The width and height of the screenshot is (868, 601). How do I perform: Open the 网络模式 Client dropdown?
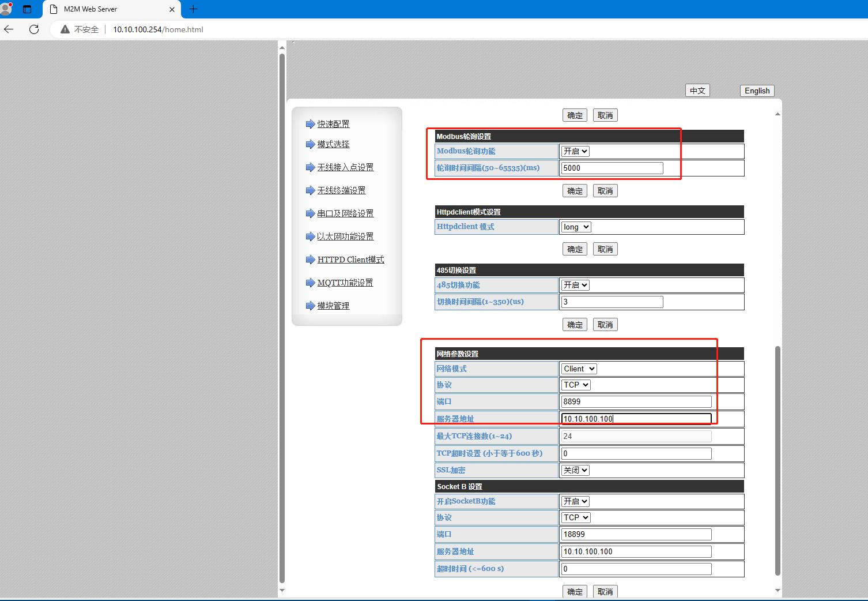tap(579, 369)
